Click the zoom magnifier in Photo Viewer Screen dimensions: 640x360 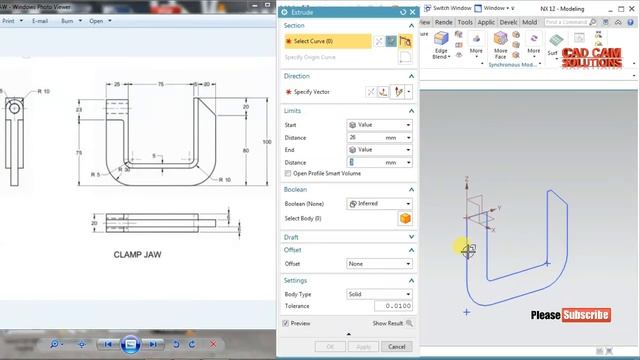click(55, 344)
